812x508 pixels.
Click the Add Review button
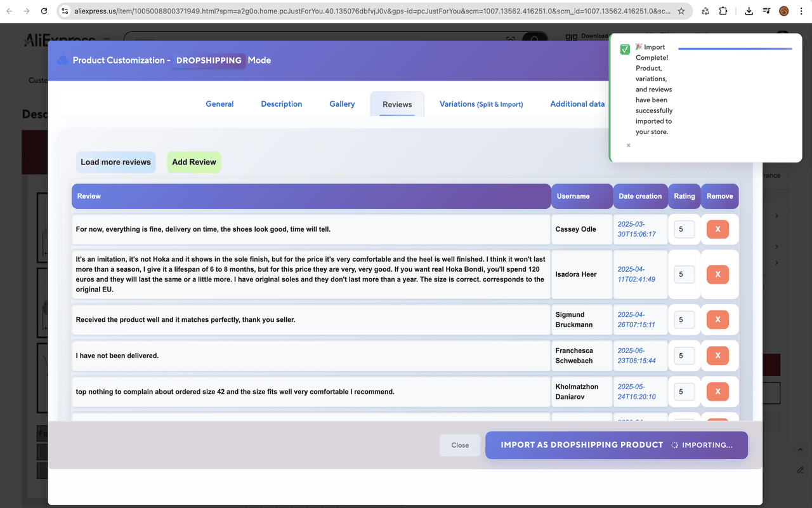pos(194,162)
